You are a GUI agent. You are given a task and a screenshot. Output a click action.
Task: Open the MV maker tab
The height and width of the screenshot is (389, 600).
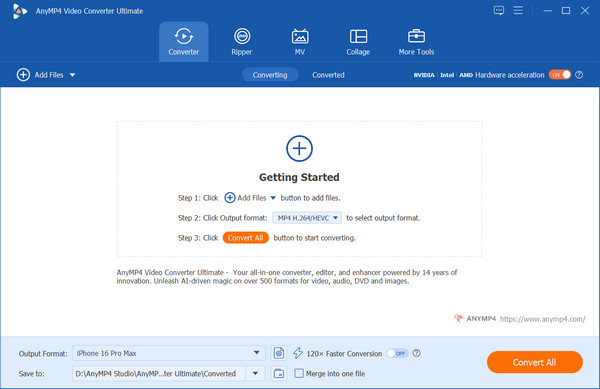point(300,42)
